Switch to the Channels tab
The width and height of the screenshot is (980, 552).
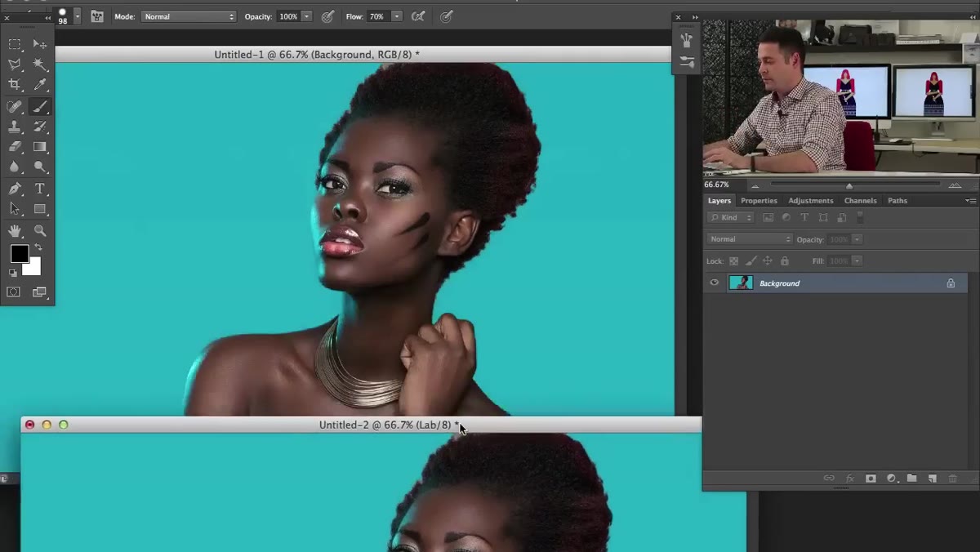(860, 201)
